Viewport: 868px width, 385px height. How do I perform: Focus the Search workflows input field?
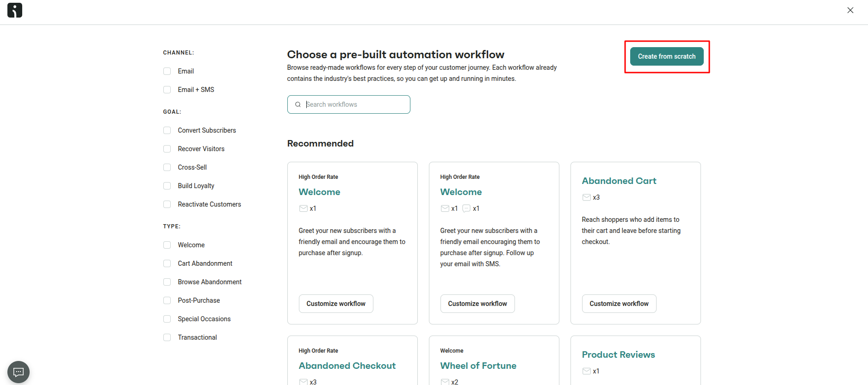pos(349,104)
